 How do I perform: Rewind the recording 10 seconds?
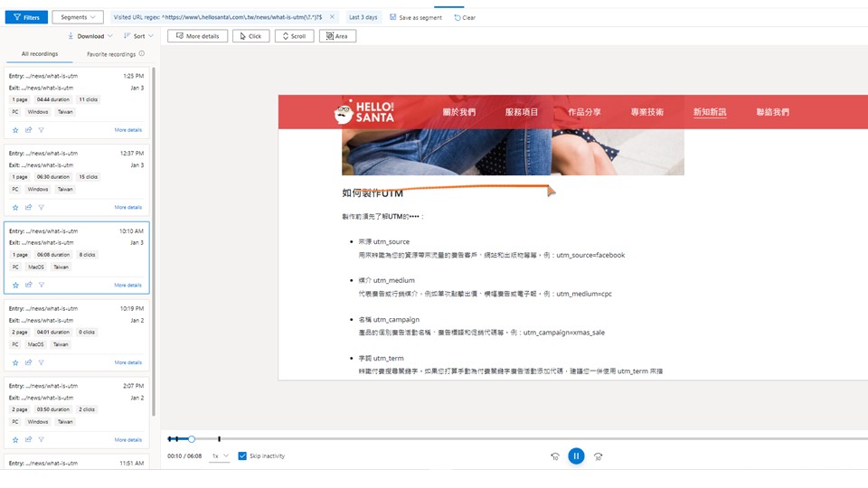pos(554,456)
